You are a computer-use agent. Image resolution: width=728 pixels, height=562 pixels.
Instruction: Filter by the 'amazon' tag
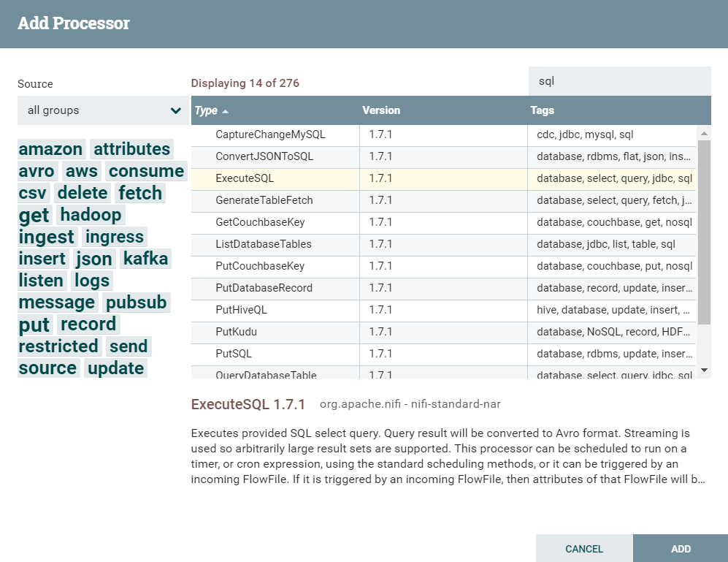coord(50,149)
